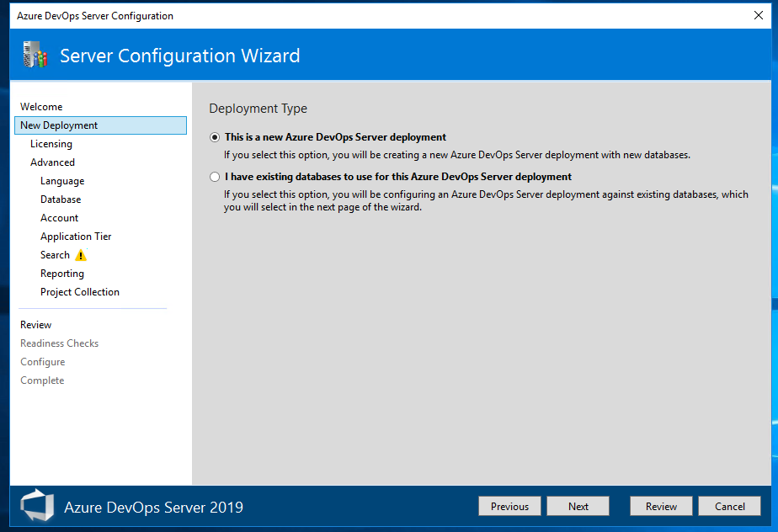This screenshot has height=532, width=778.
Task: Go to the Welcome step
Action: pos(41,107)
